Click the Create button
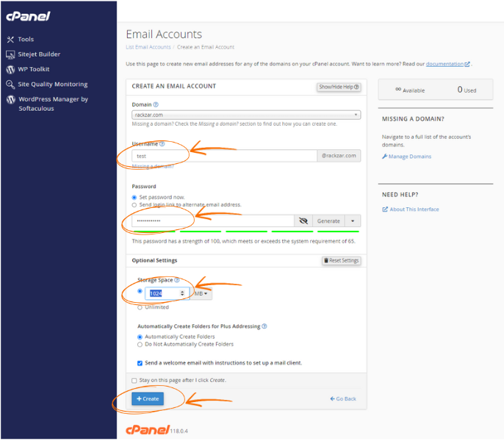This screenshot has width=504, height=441. (148, 399)
